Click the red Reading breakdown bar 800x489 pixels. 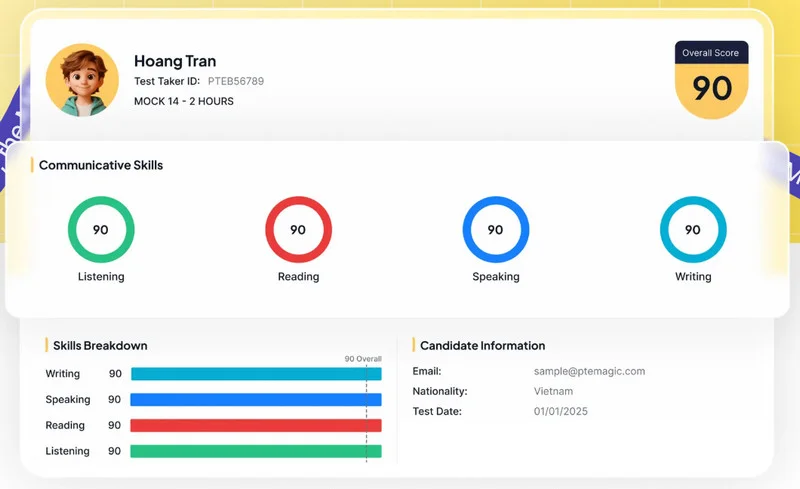[256, 425]
